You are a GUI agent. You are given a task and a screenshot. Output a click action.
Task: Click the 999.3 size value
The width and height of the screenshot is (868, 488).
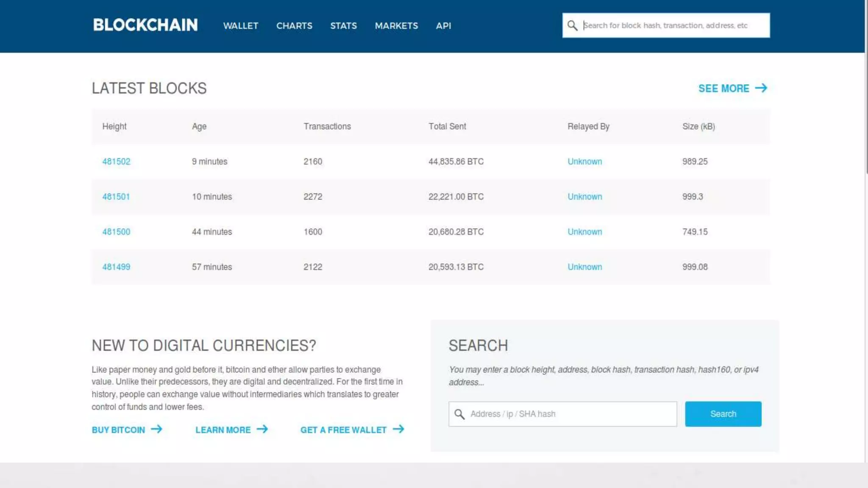(x=693, y=197)
